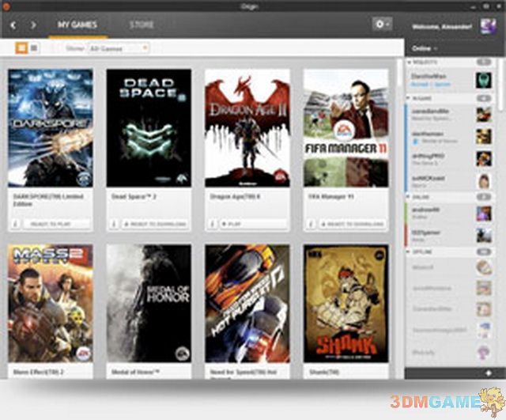Click the Dragon Age II title text

[x=236, y=196]
